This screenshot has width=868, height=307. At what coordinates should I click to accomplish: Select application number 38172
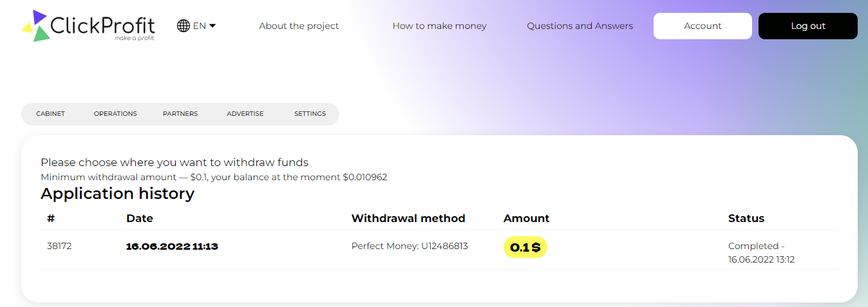click(x=59, y=246)
